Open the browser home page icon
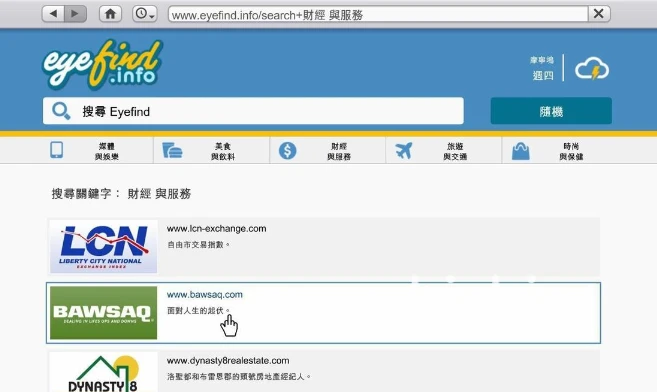Viewport: 657px width, 392px height. (110, 14)
